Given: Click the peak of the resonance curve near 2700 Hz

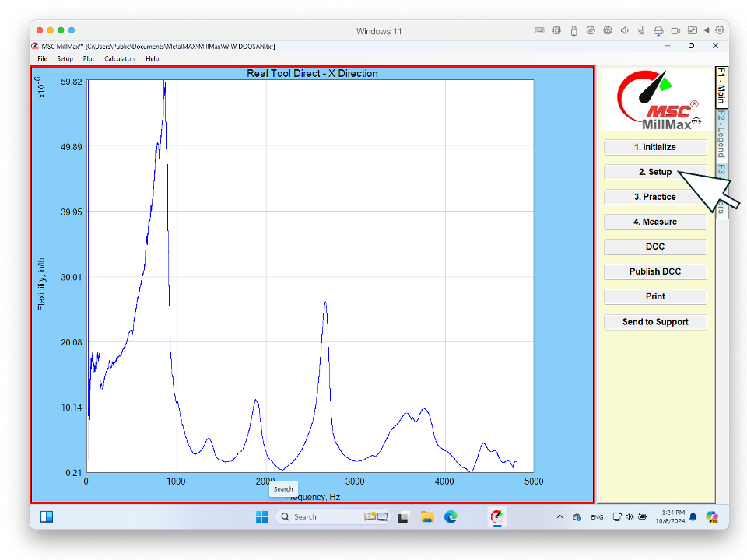Looking at the screenshot, I should click(x=325, y=303).
